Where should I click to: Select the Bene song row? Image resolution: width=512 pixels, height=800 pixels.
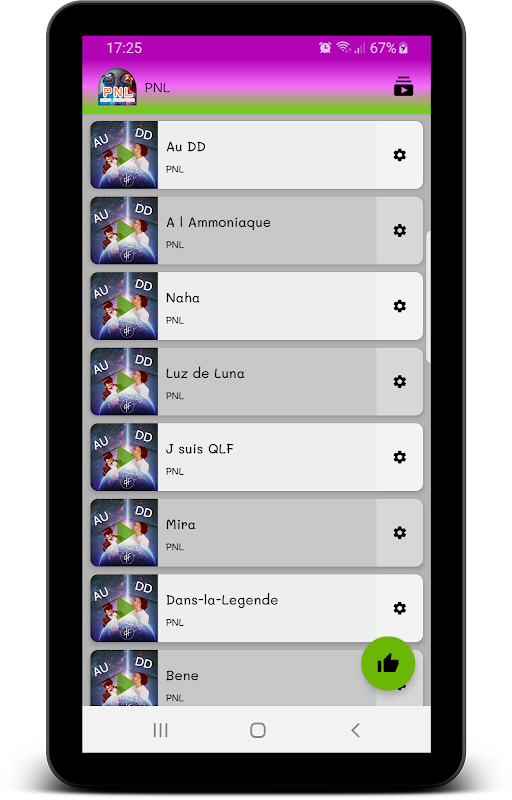click(x=257, y=678)
